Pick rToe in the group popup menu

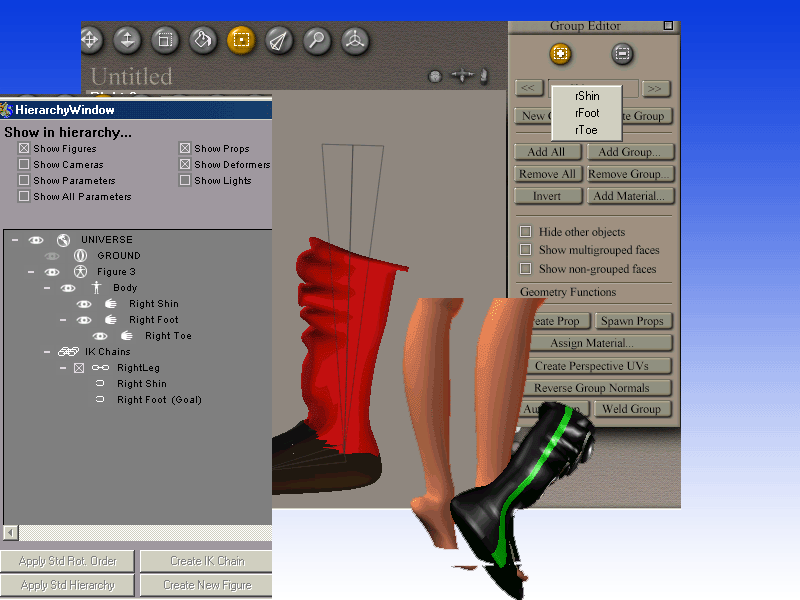tap(586, 130)
